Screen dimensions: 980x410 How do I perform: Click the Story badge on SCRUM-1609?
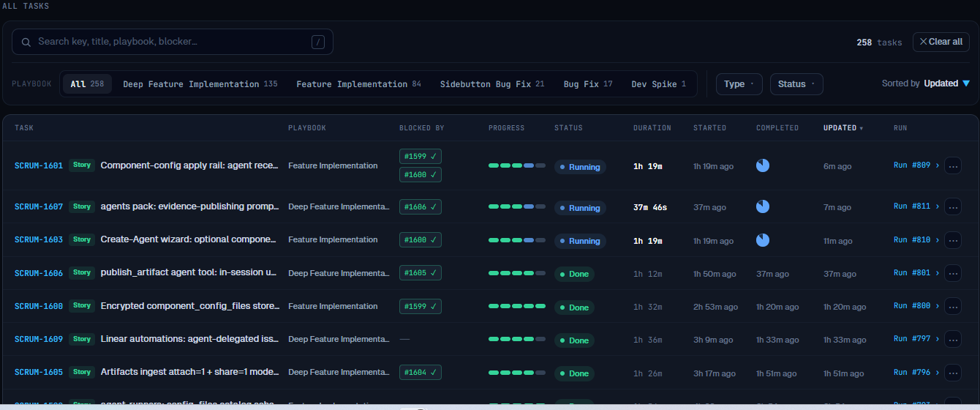pyautogui.click(x=82, y=339)
